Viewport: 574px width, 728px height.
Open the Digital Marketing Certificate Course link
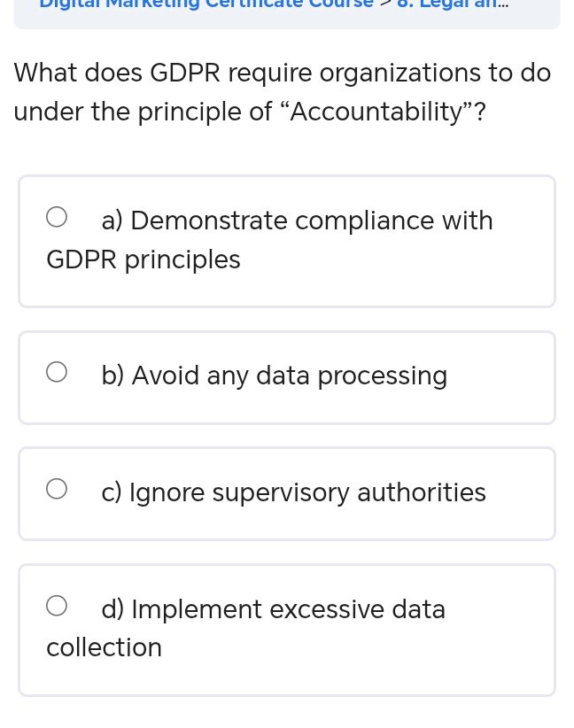tap(206, 6)
